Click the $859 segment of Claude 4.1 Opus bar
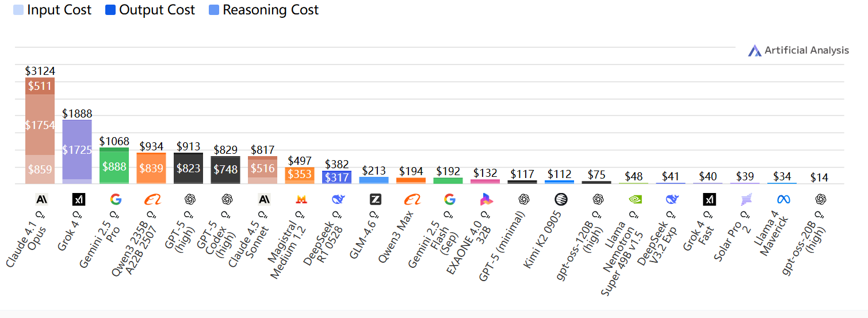 click(x=40, y=169)
